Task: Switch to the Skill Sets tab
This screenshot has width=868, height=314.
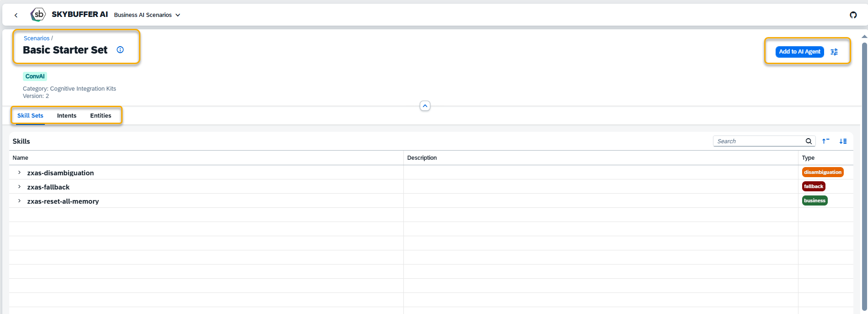Action: click(x=30, y=116)
